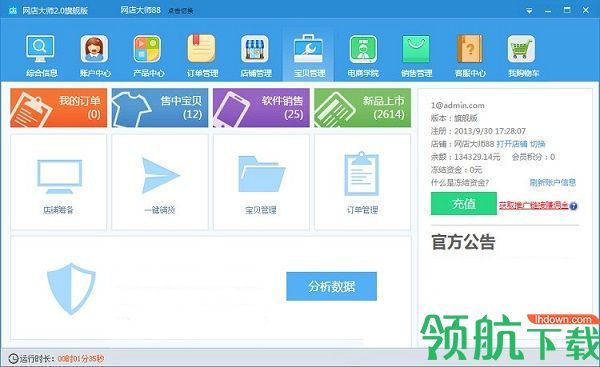Viewport: 600px width, 367px height.
Task: Click the 切换 shop switch link
Action: [x=538, y=144]
